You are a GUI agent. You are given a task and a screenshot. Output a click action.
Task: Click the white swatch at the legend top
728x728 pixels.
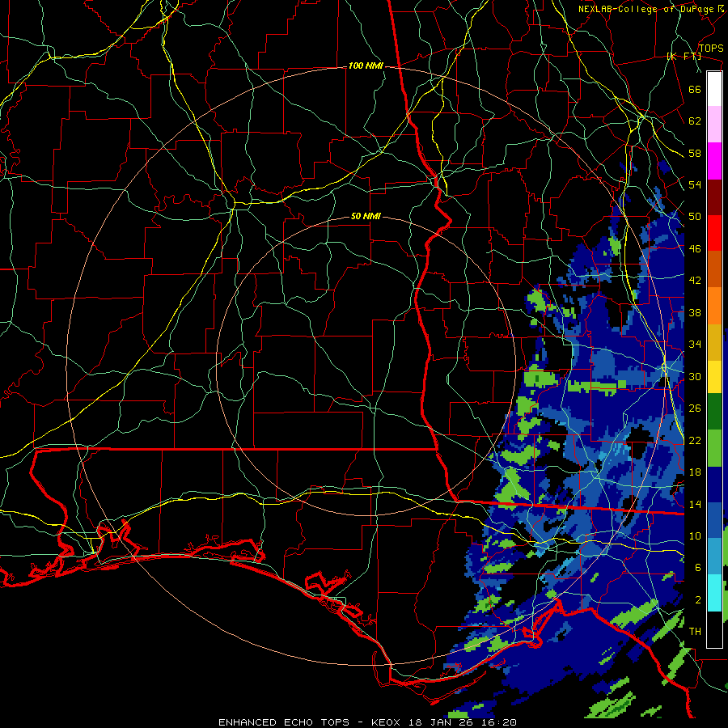tap(714, 89)
